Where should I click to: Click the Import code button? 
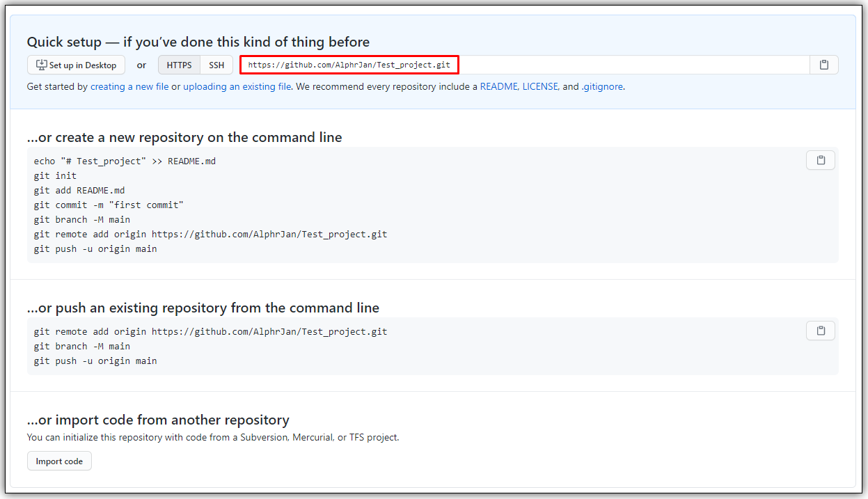59,461
